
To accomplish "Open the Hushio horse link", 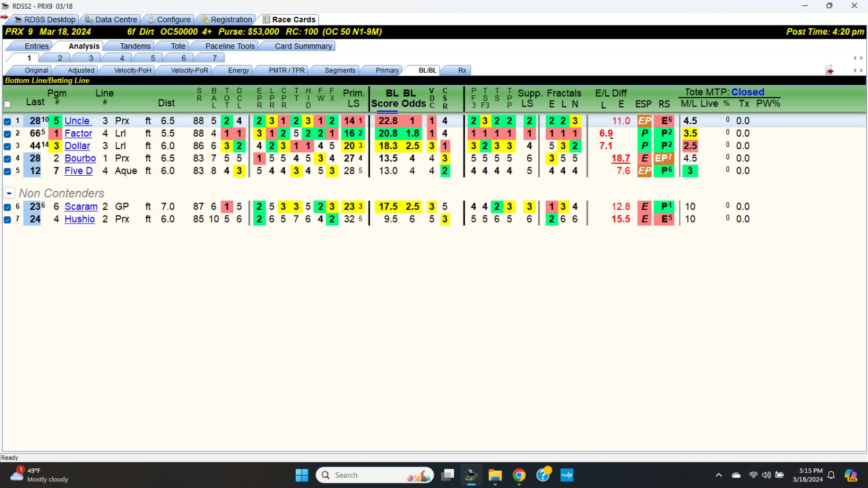I will point(79,219).
